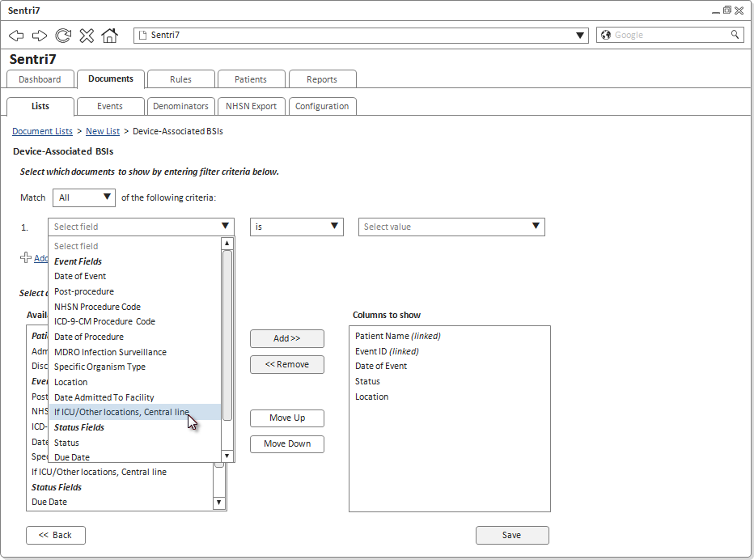Choose 'Location' in the field dropdown
The image size is (754, 560).
click(x=134, y=382)
